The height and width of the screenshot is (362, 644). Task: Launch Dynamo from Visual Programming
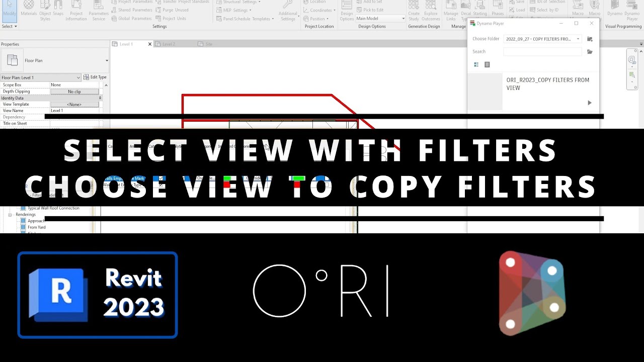pyautogui.click(x=614, y=9)
